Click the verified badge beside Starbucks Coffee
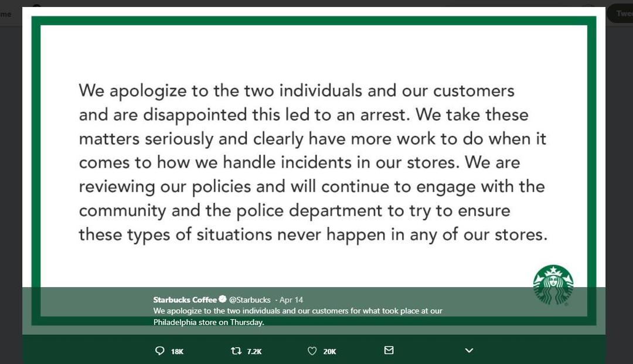The width and height of the screenshot is (633, 364). (x=223, y=299)
